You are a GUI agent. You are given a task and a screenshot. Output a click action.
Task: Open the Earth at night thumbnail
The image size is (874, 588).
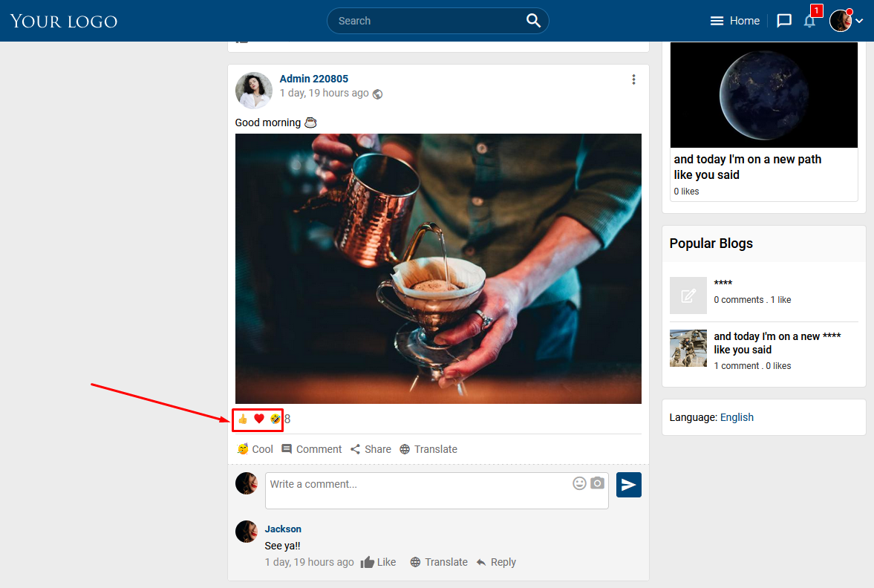(x=763, y=95)
